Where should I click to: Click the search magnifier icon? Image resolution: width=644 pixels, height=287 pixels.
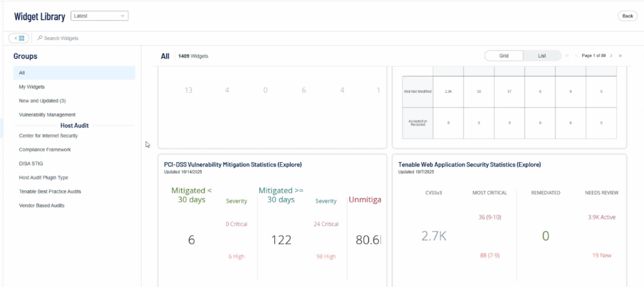point(40,38)
